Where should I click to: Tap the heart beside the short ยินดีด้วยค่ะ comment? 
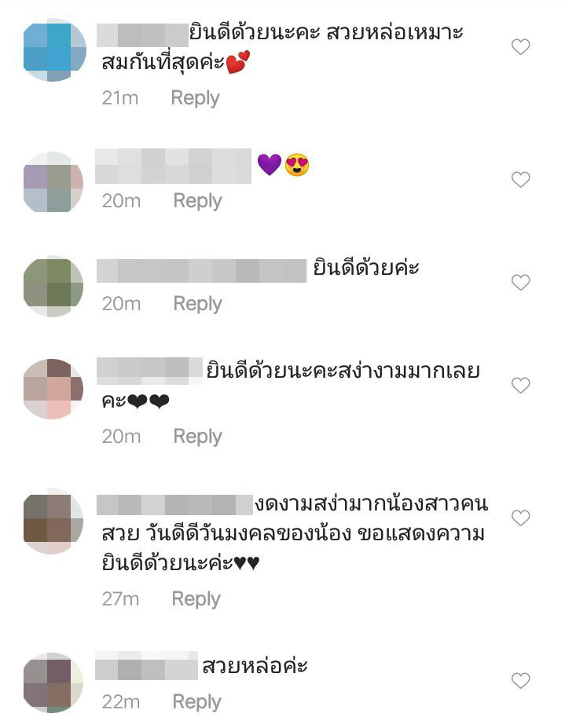tap(520, 282)
